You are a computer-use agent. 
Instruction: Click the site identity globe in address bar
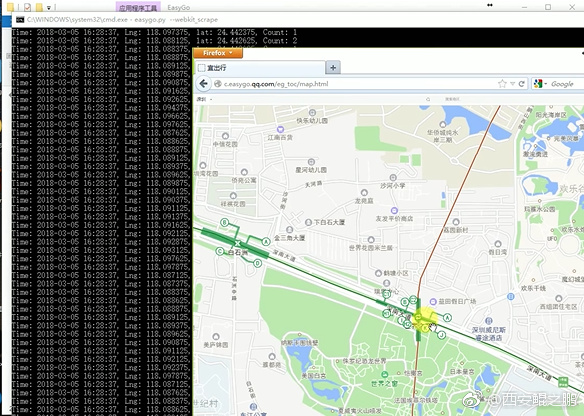(x=218, y=84)
